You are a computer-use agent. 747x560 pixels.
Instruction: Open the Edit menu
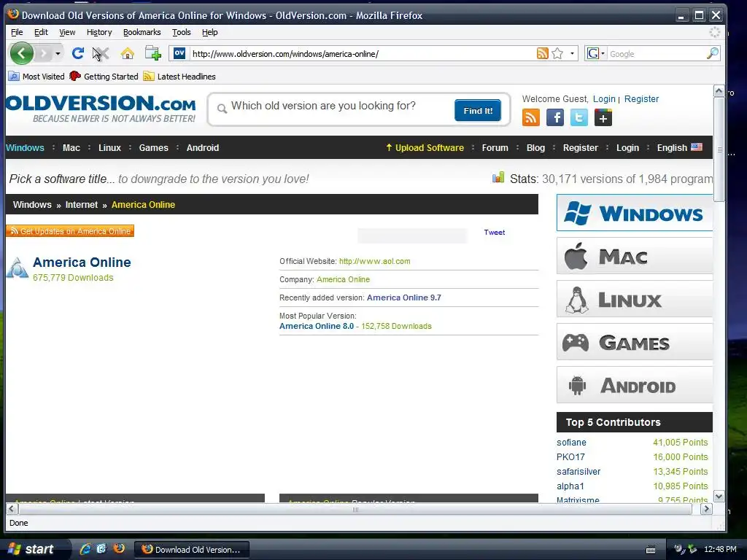tap(41, 32)
